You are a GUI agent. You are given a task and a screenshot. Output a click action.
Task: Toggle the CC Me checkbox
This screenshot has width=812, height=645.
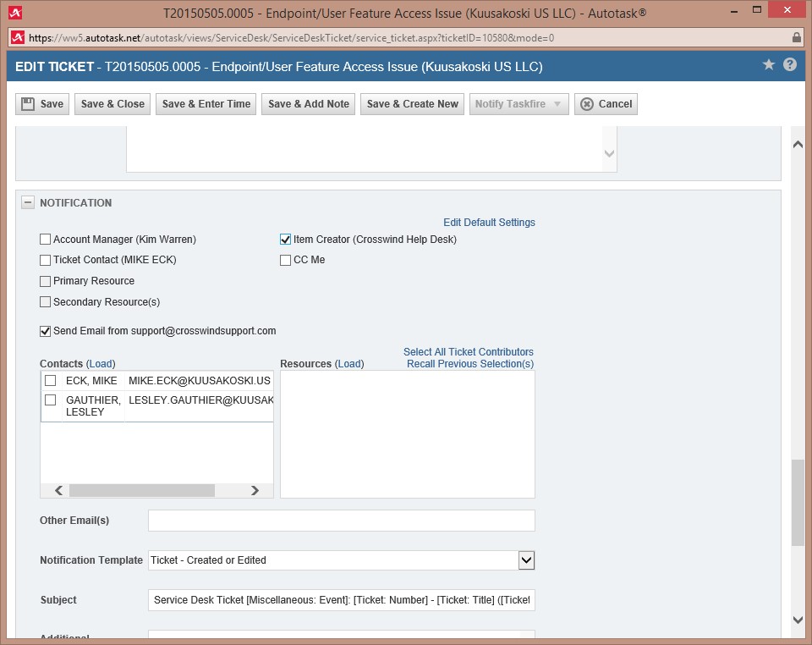point(286,261)
